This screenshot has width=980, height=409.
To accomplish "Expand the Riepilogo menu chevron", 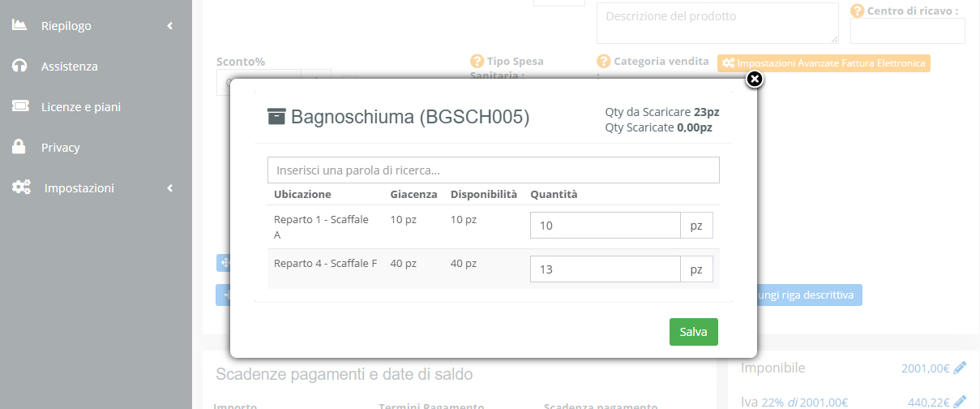I will click(x=170, y=26).
